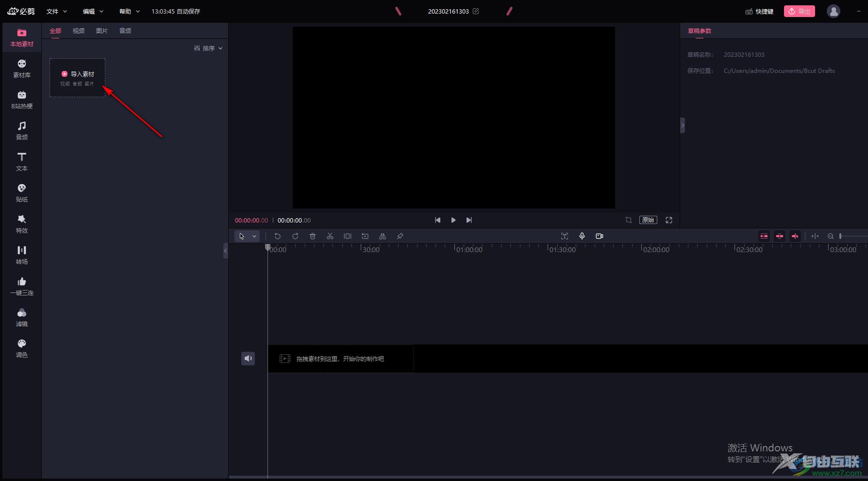Click the 13:03:45 自动保存 status text
The width and height of the screenshot is (868, 481).
(176, 11)
